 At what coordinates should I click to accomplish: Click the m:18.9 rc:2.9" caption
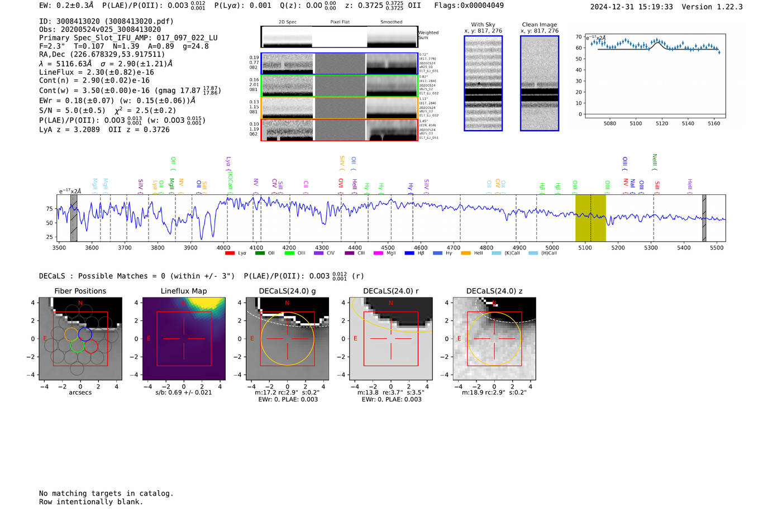click(494, 392)
